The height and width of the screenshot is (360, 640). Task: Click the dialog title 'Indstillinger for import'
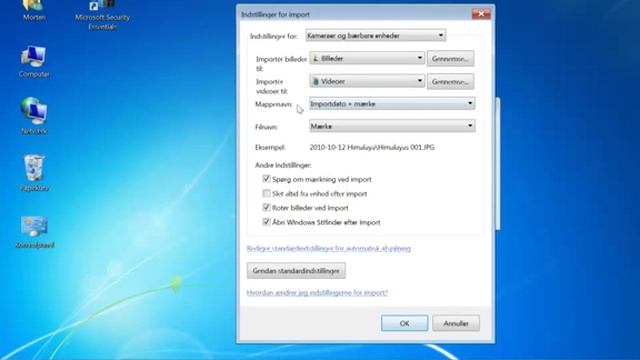[276, 15]
